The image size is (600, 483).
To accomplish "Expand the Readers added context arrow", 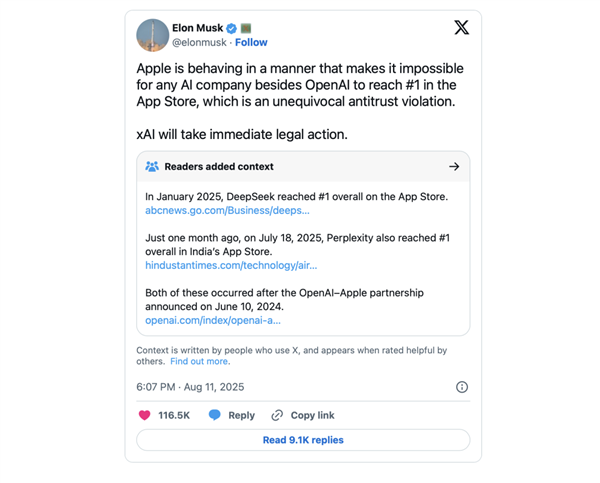I will 454,167.
